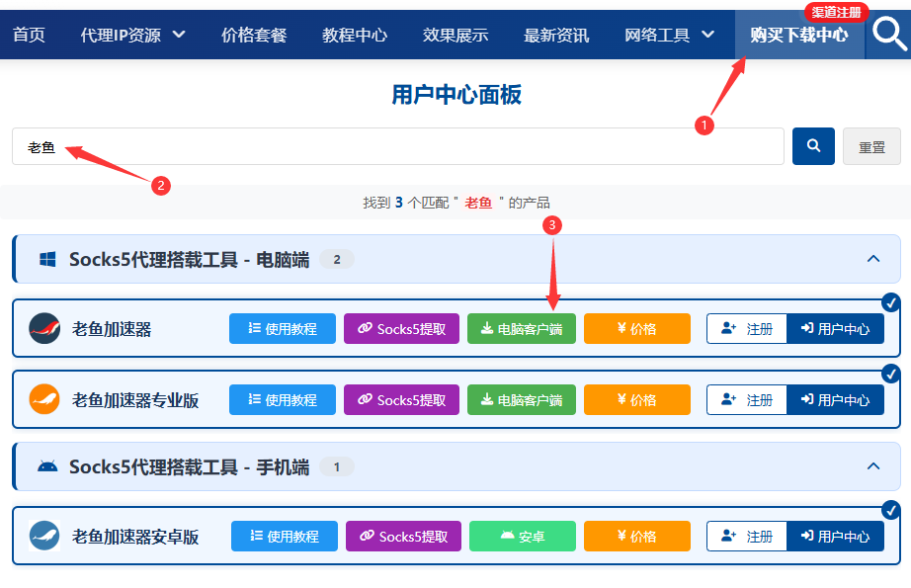Open the 效果展示 nav item

[455, 35]
